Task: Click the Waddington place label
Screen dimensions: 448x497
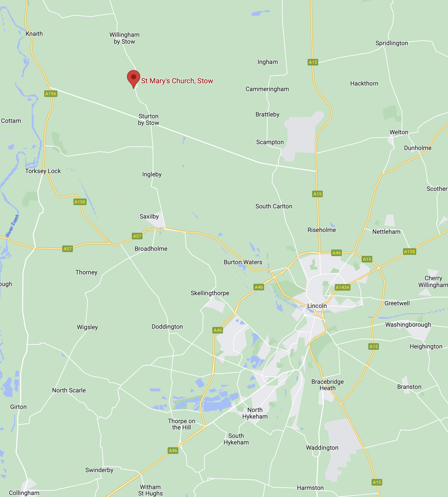Action: [x=322, y=448]
